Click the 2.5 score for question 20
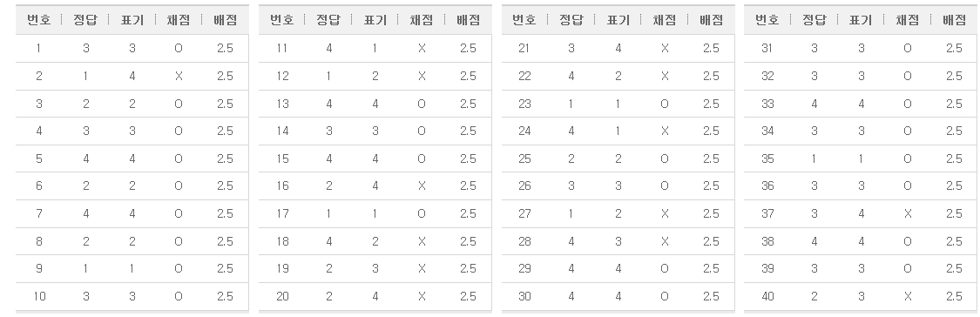This screenshot has width=980, height=317. tap(468, 296)
